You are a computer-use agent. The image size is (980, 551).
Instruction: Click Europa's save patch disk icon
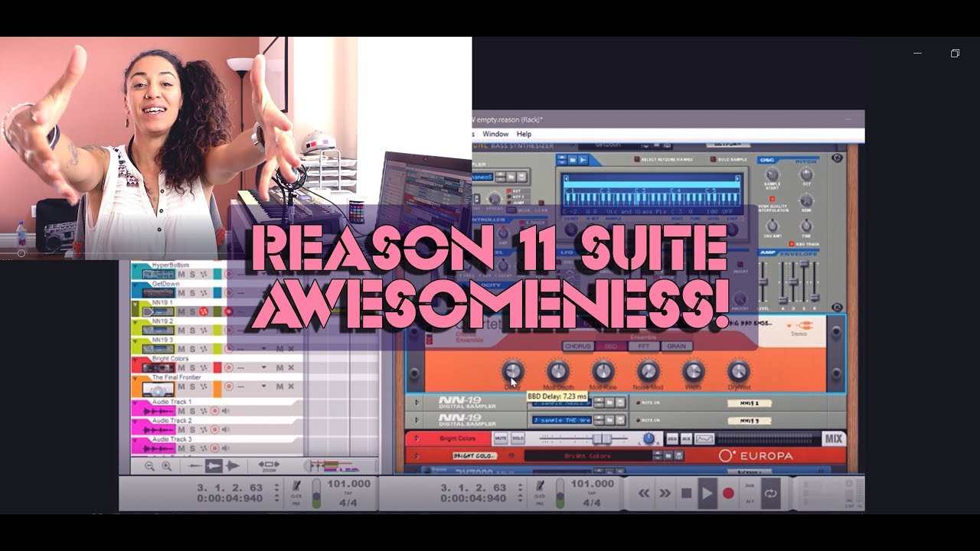680,455
